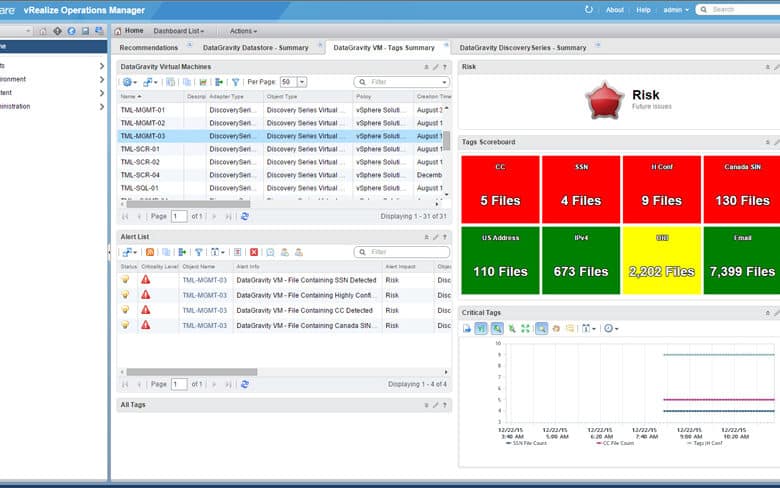Click the H Conf 9 Files tile
Image resolution: width=780 pixels, height=488 pixels.
[662, 190]
